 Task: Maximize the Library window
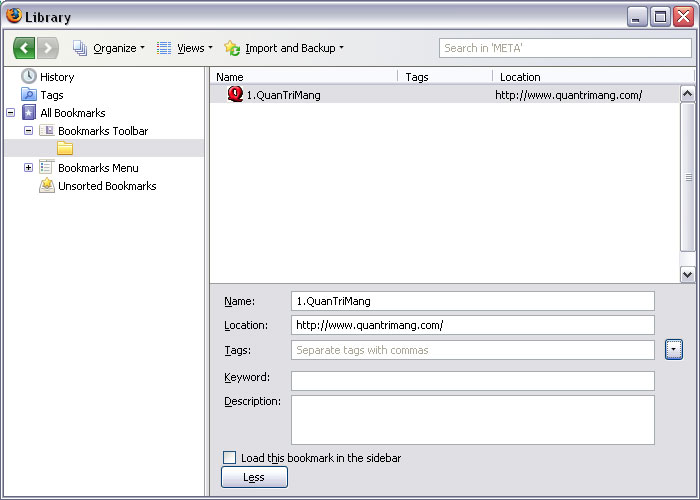click(x=660, y=17)
